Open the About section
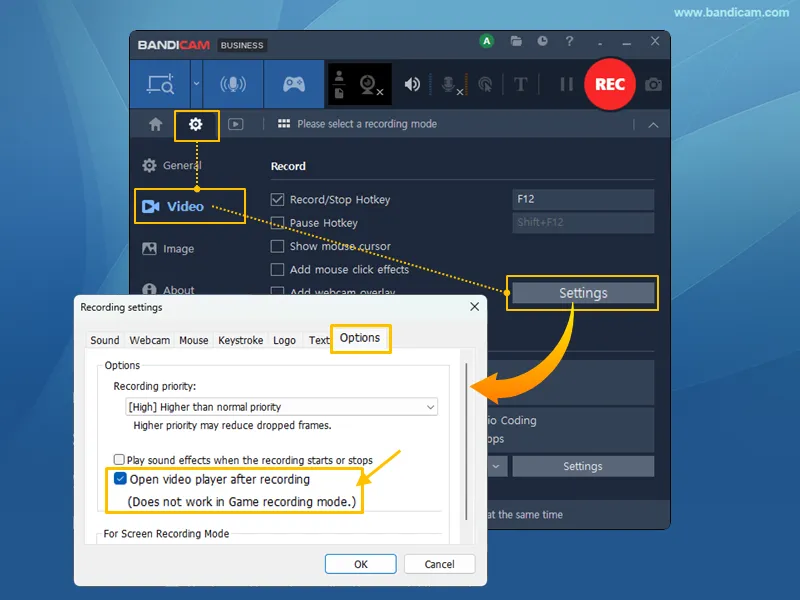The height and width of the screenshot is (600, 800). pyautogui.click(x=168, y=289)
